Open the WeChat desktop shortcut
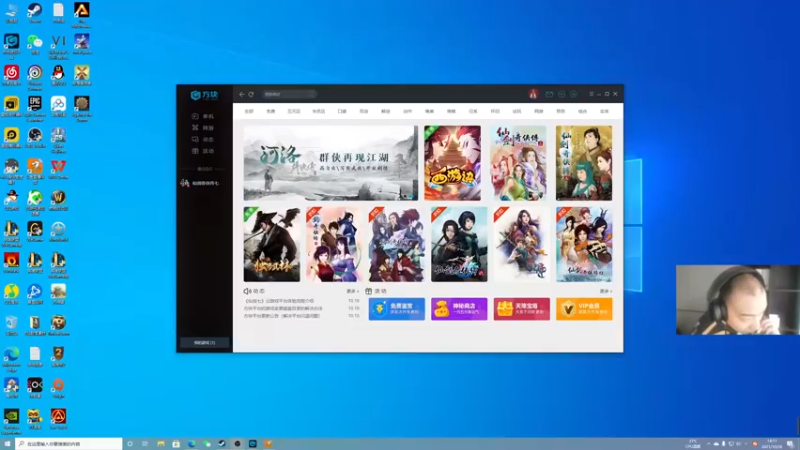The height and width of the screenshot is (450, 800). tap(35, 44)
